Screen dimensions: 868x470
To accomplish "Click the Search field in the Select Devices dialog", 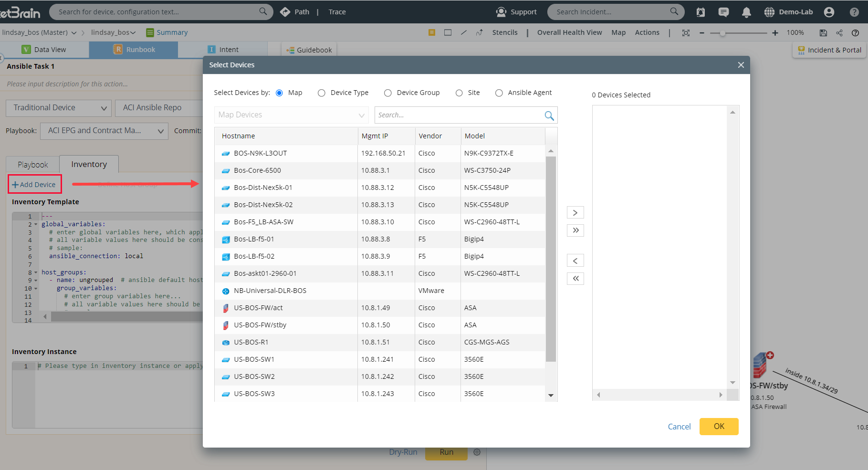I will coord(458,115).
